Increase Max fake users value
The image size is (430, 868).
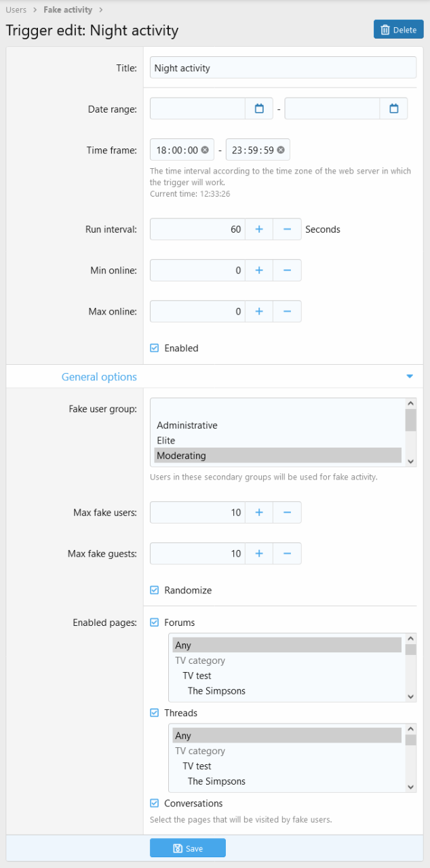pos(258,513)
